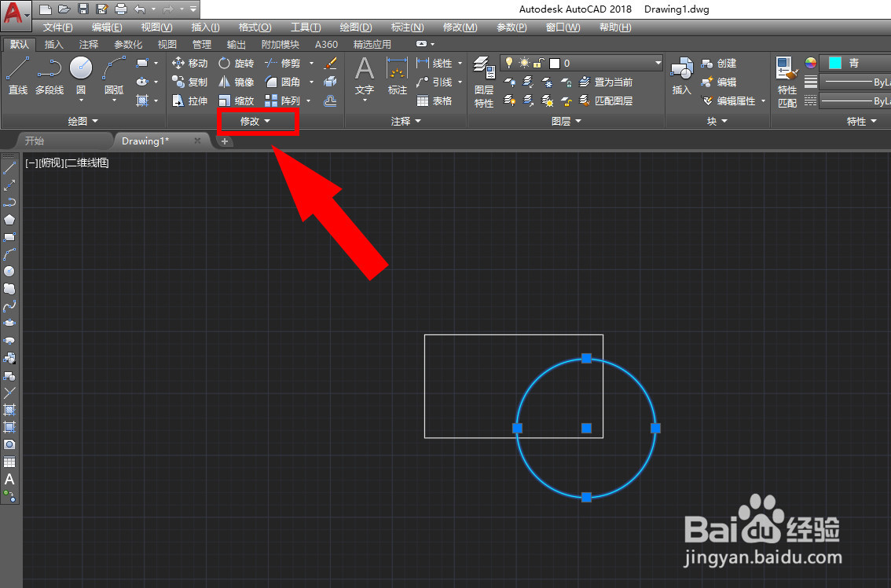Select the Arc (圆弧) tool

tap(114, 75)
